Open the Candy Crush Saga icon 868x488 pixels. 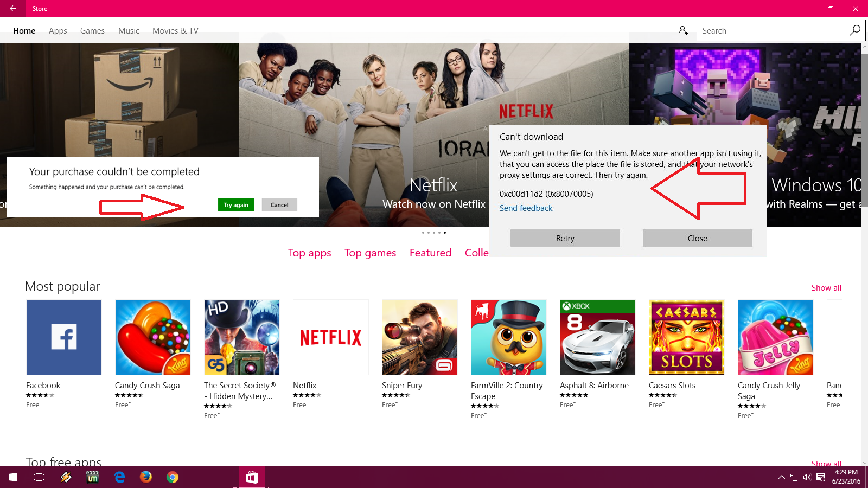click(x=153, y=337)
